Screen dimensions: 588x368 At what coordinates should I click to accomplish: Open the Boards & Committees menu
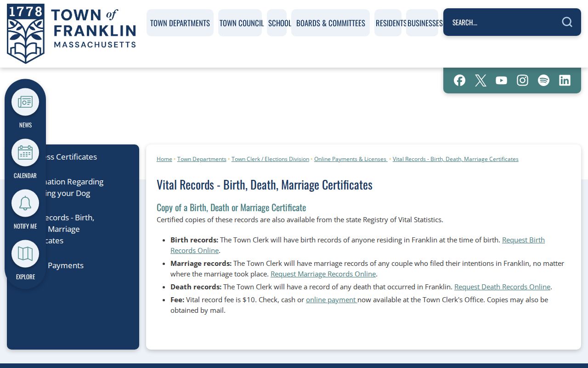[331, 23]
